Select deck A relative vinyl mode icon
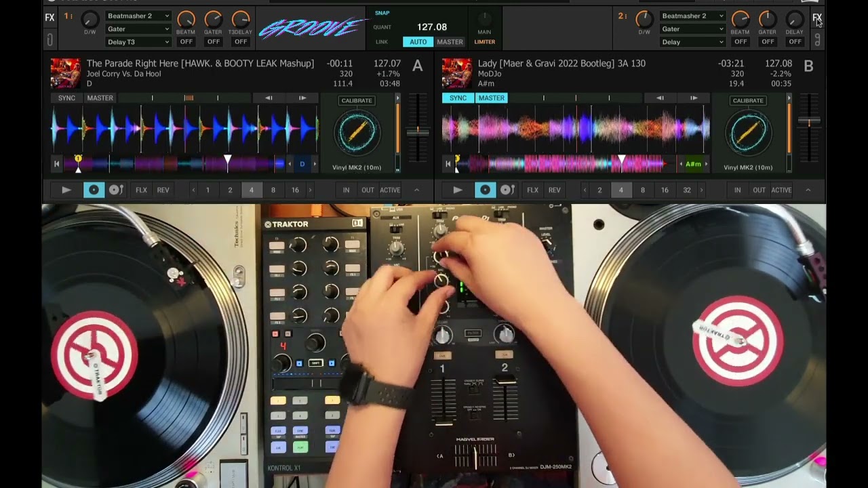The height and width of the screenshot is (488, 868). (116, 190)
